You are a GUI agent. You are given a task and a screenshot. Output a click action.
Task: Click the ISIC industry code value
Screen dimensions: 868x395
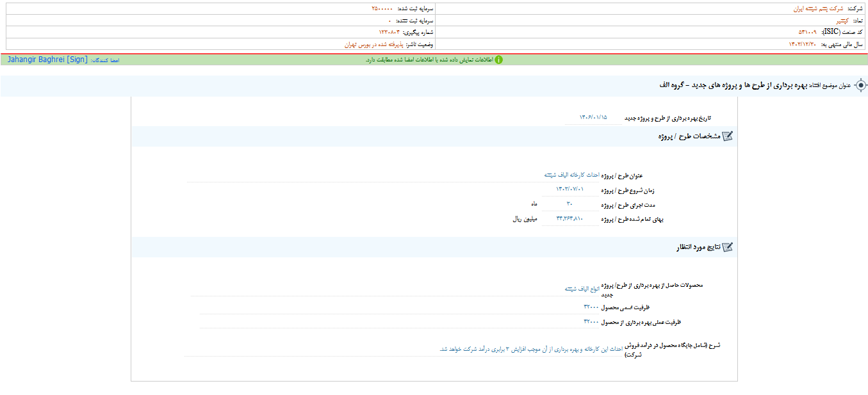(x=807, y=32)
